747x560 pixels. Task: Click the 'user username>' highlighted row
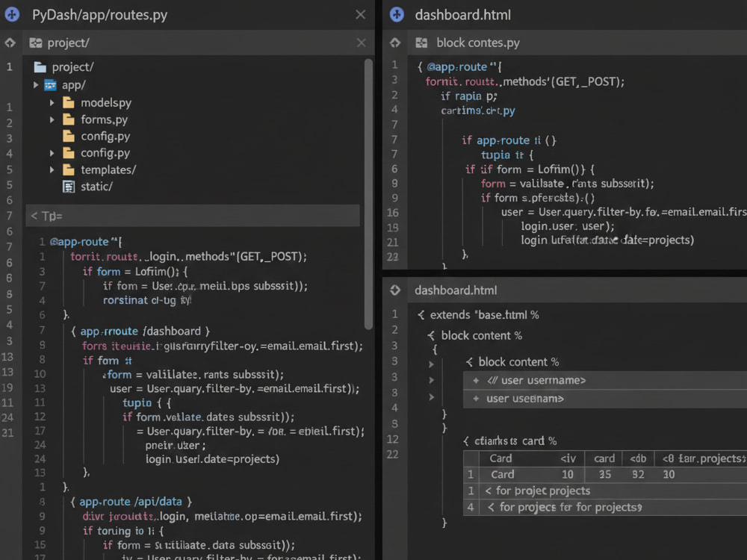604,381
